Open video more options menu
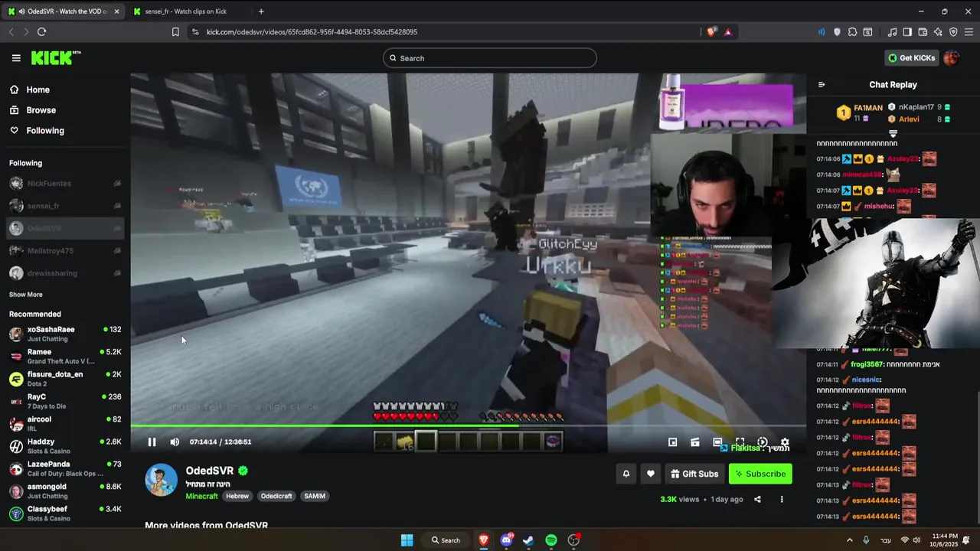 click(x=782, y=499)
